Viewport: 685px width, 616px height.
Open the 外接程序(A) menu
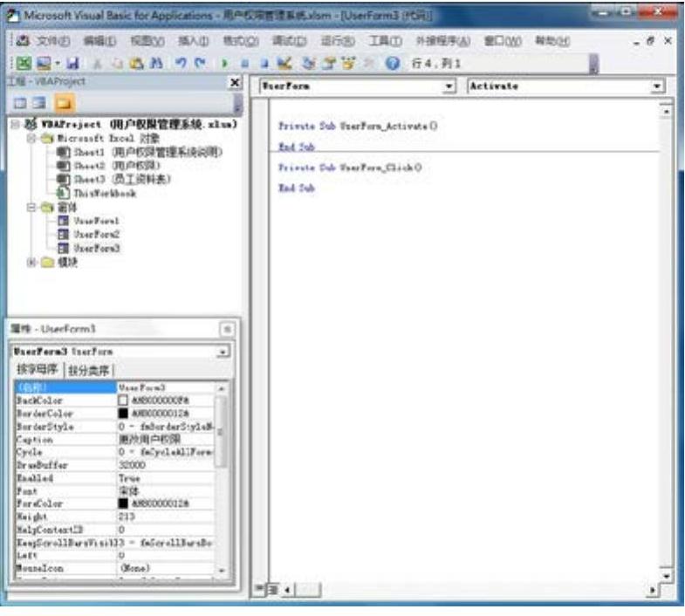443,41
